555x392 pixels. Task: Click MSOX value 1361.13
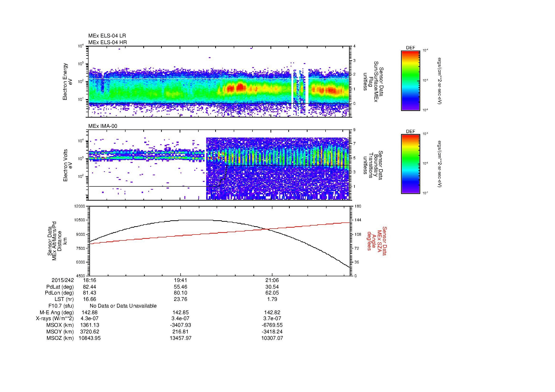coord(90,325)
